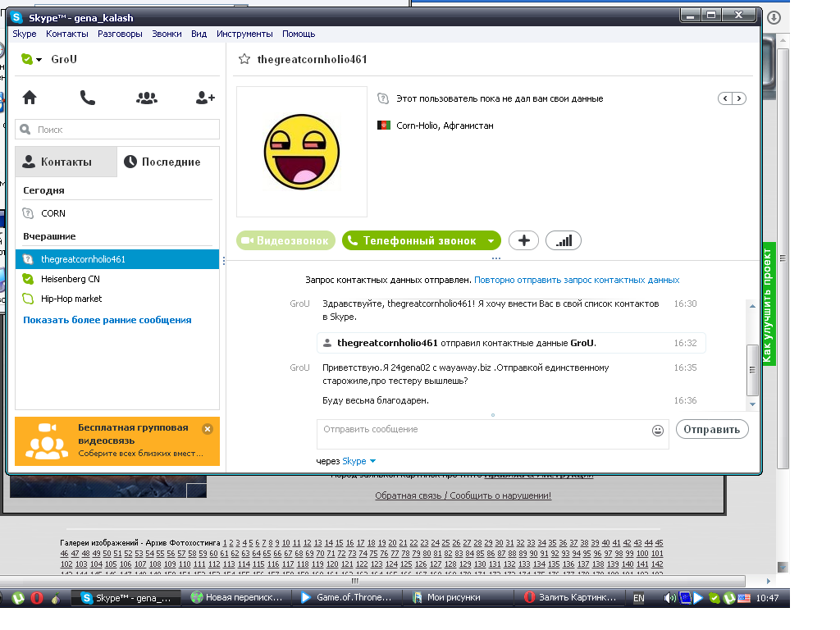Click the flag icon in system tray
The image size is (840, 630).
tap(743, 598)
